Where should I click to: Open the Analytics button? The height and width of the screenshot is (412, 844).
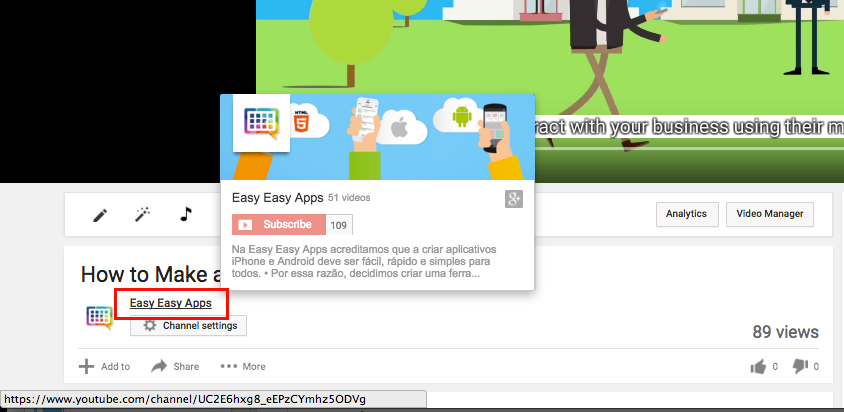click(x=686, y=214)
